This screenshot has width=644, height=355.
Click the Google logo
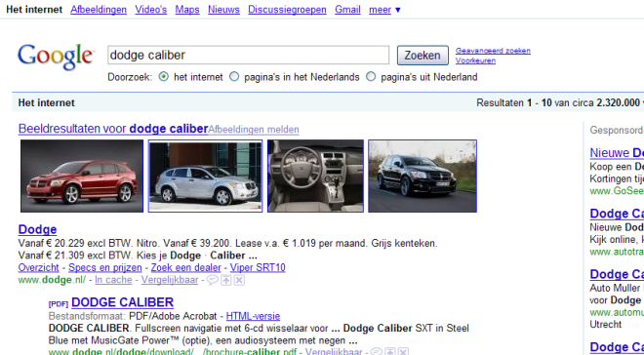(56, 57)
